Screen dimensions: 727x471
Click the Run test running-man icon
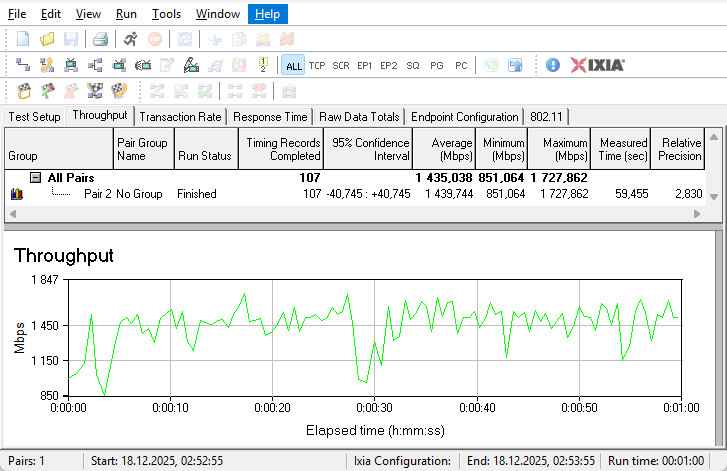click(131, 39)
